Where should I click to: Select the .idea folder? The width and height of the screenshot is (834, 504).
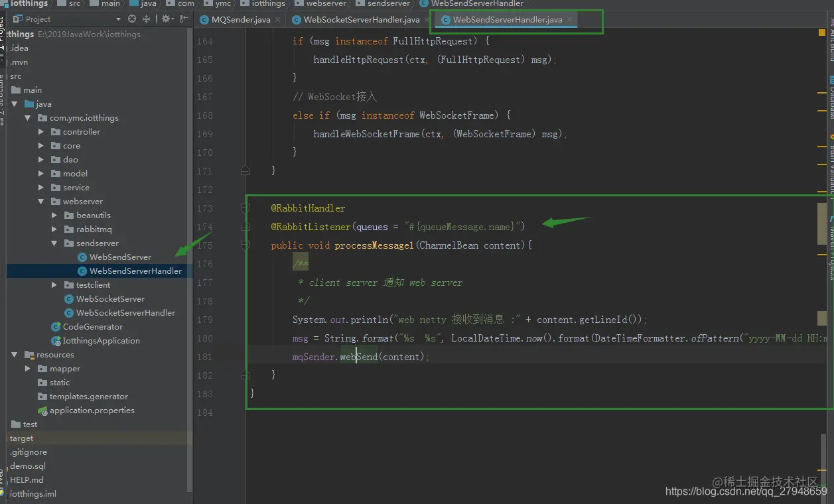(x=19, y=48)
